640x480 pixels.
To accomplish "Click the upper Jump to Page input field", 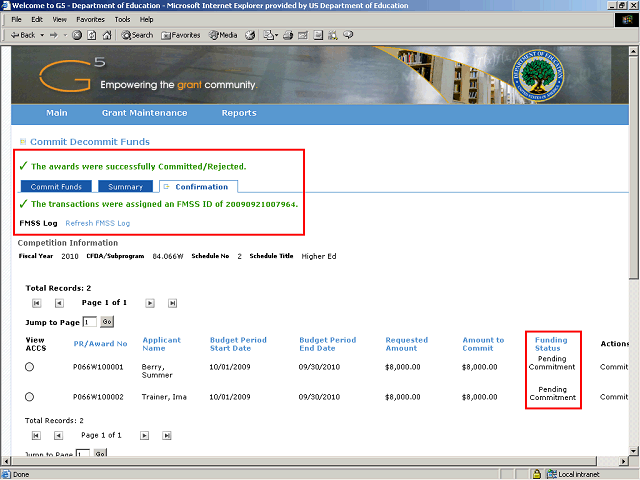I will tap(90, 322).
